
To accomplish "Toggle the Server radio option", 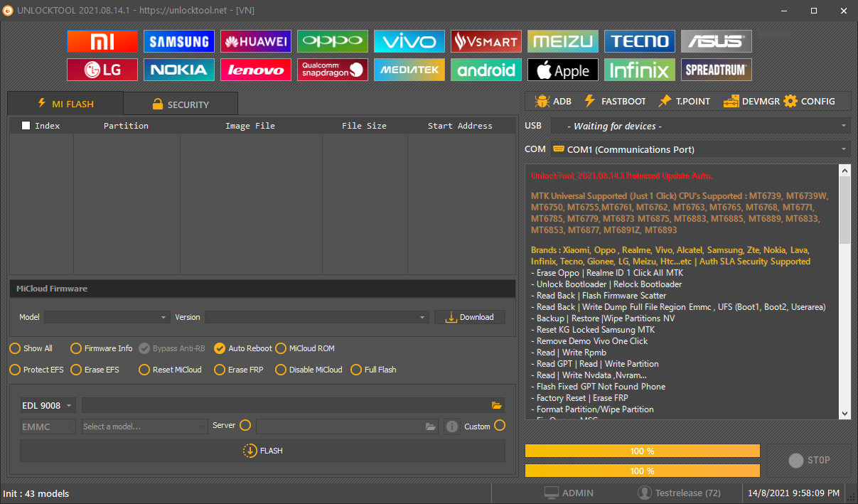I will [245, 425].
